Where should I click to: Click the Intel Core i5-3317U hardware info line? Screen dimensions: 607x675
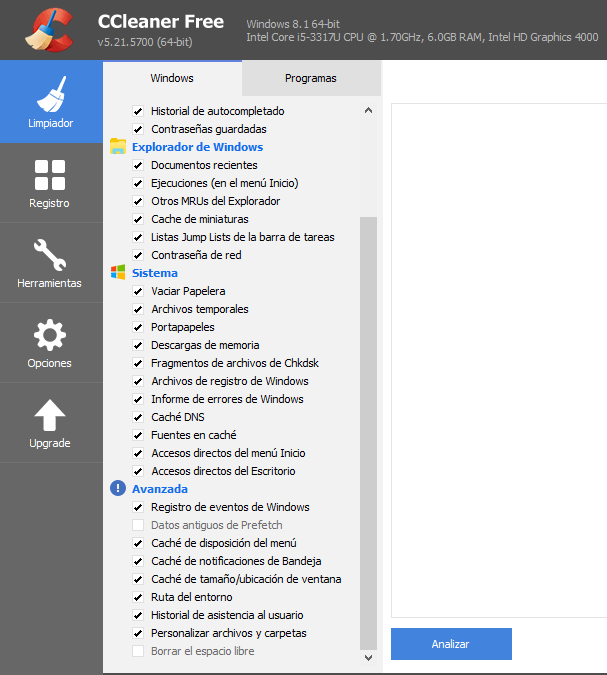[x=422, y=37]
